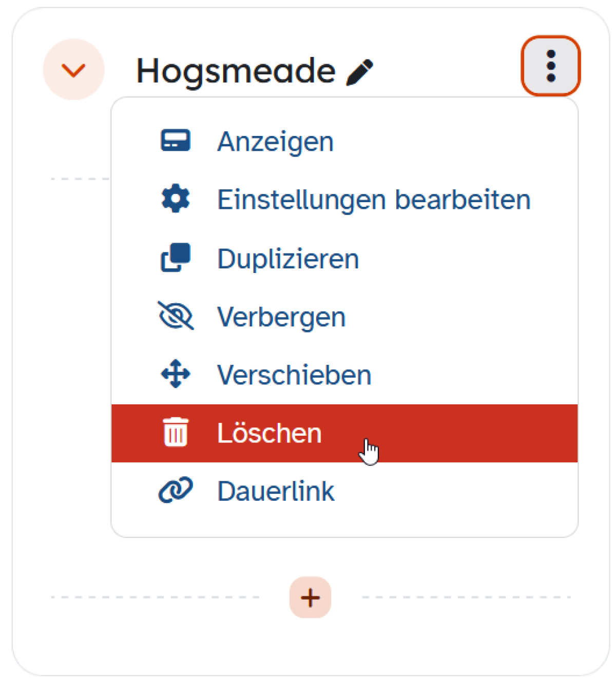This screenshot has height=682, width=616.
Task: Click the pencil icon to rename Hogsmeade
Action: (x=360, y=72)
